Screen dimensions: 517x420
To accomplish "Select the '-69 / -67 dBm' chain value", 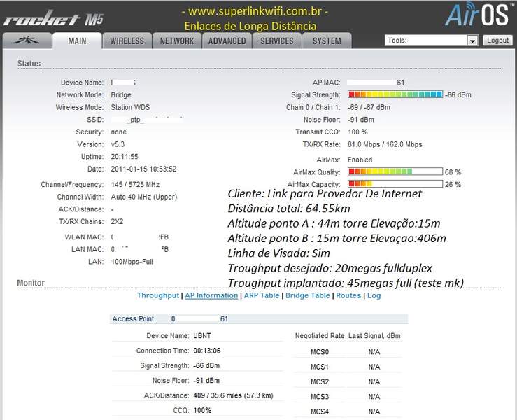I will point(369,107).
